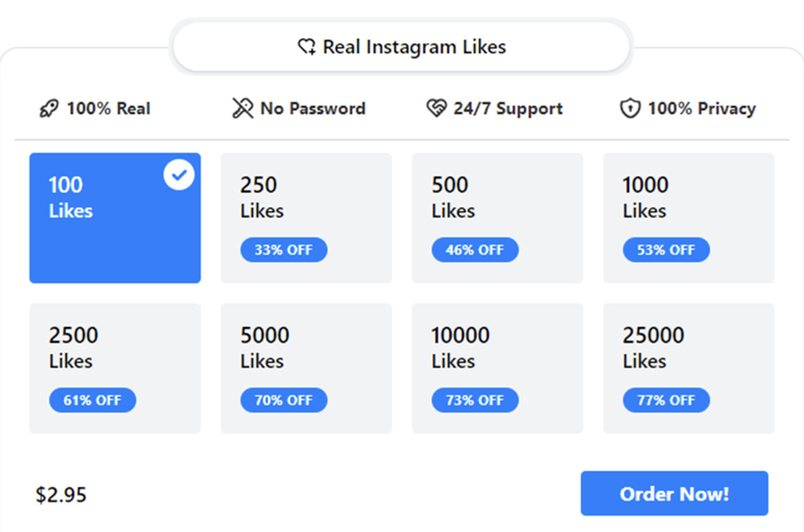Click the $2.95 price text
Viewport: 804px width, 532px height.
coord(61,495)
